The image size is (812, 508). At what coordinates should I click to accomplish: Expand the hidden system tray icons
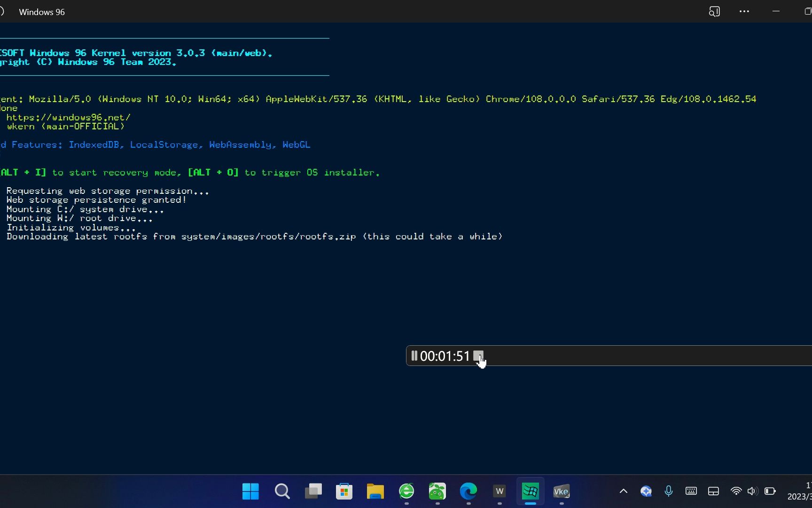click(x=624, y=492)
